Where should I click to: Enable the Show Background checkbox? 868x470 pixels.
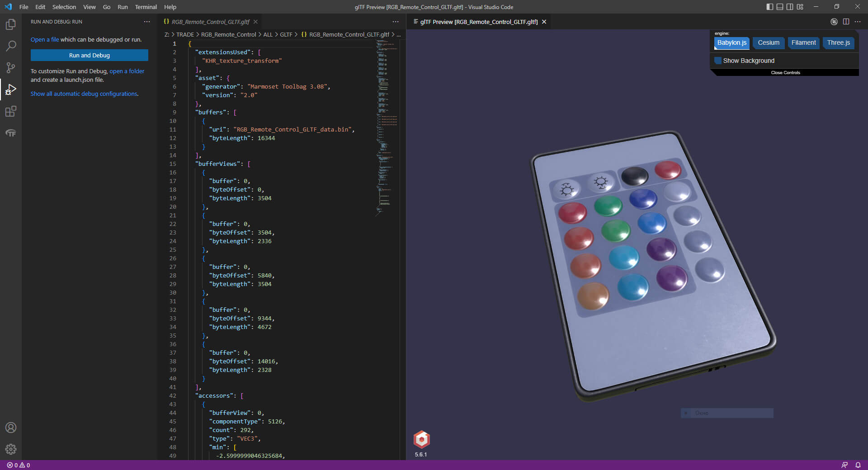(718, 61)
